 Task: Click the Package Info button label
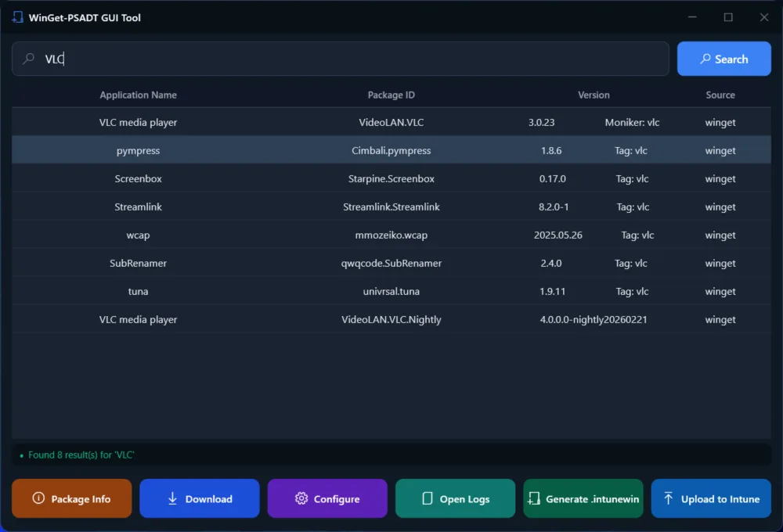click(81, 499)
